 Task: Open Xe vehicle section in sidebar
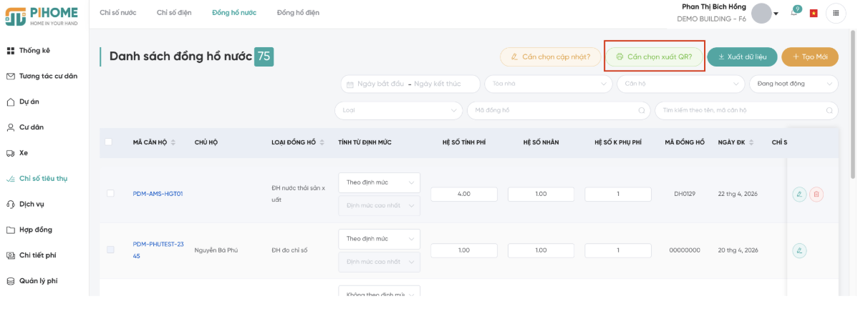24,153
